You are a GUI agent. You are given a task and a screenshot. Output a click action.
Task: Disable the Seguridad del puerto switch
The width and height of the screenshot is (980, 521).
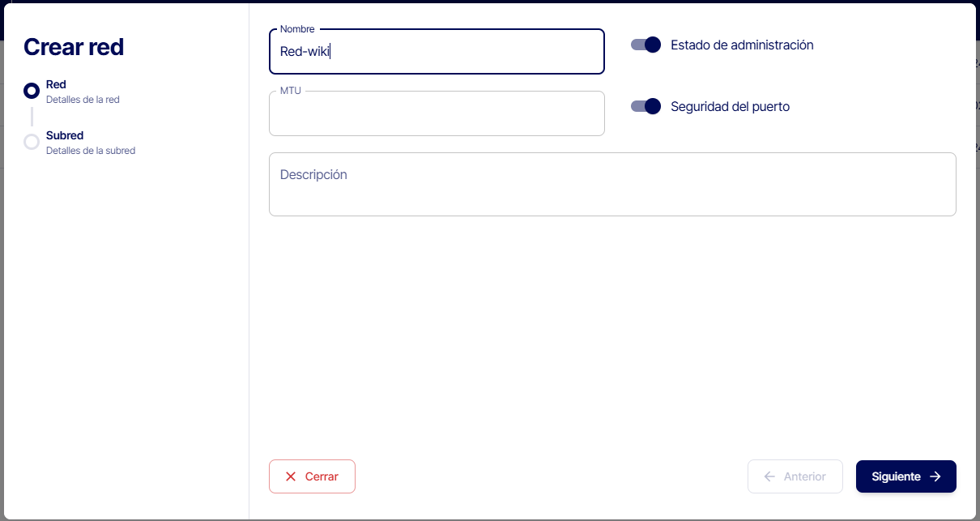point(646,106)
